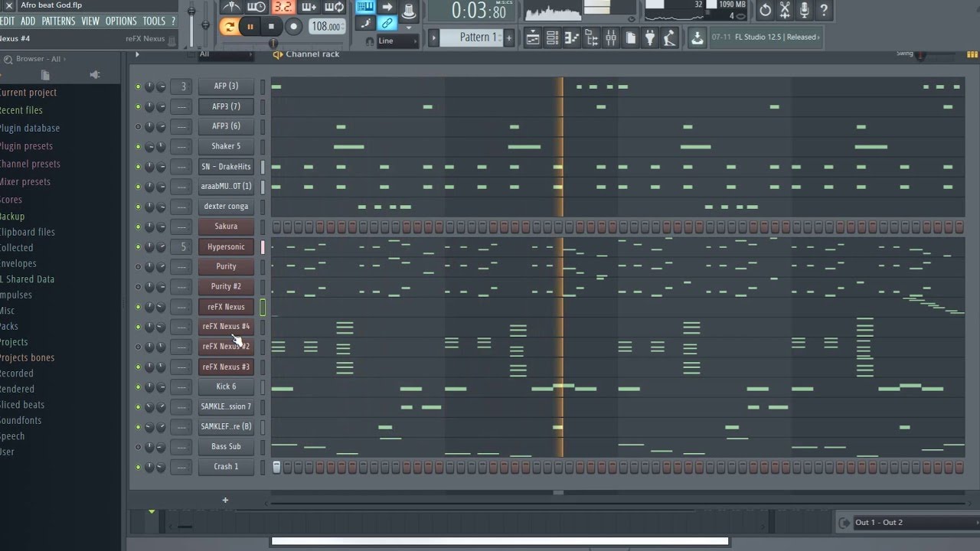
Task: Click the browser search magnifier icon
Action: click(8, 59)
